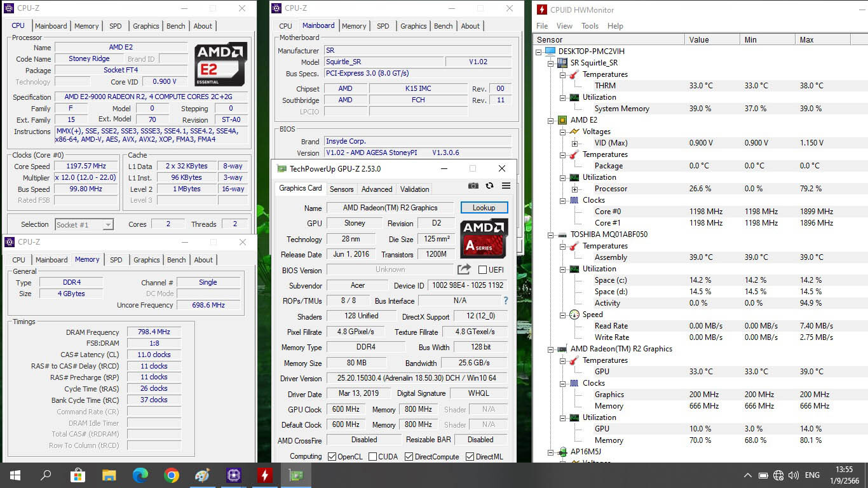Toggle the OpenCL checkbox
This screenshot has height=488, width=868.
coord(332,456)
